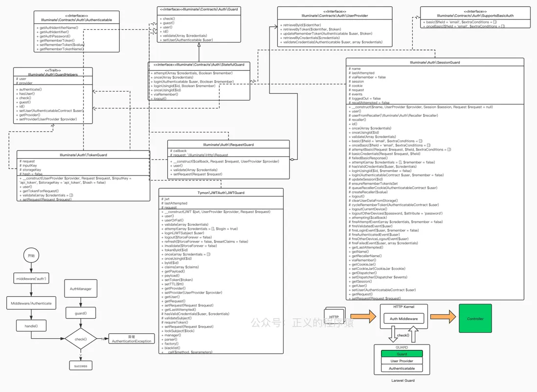Select the Illuminate\Auth\TokenGuard title bar
The height and width of the screenshot is (392, 537).
[x=83, y=155]
